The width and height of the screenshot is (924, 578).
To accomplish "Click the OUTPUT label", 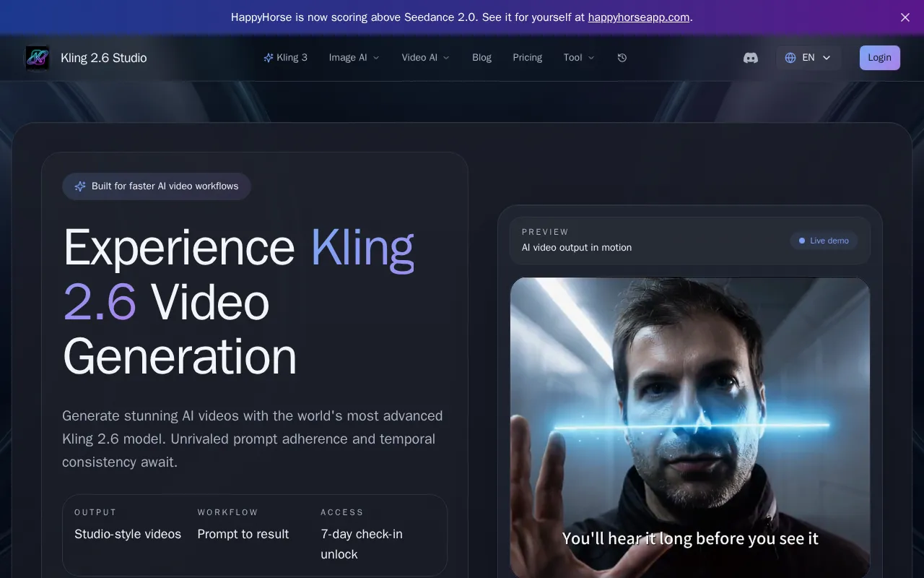I will pyautogui.click(x=95, y=512).
